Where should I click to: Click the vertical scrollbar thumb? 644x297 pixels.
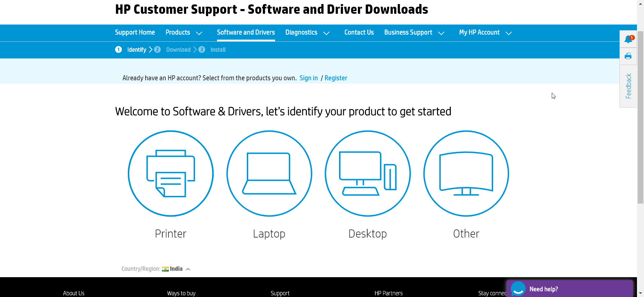click(x=640, y=118)
